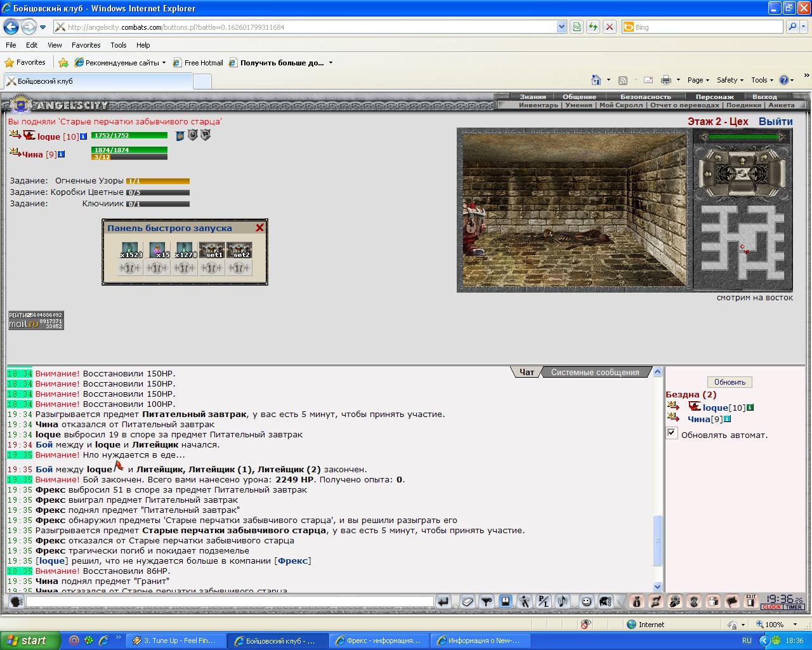Toggle the CLOCK mode under the time display
Viewport: 812px width, 650px height.
[x=772, y=607]
